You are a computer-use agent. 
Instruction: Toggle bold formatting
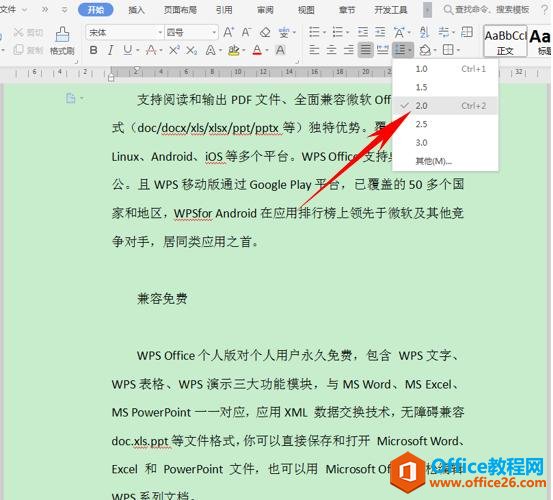click(93, 50)
